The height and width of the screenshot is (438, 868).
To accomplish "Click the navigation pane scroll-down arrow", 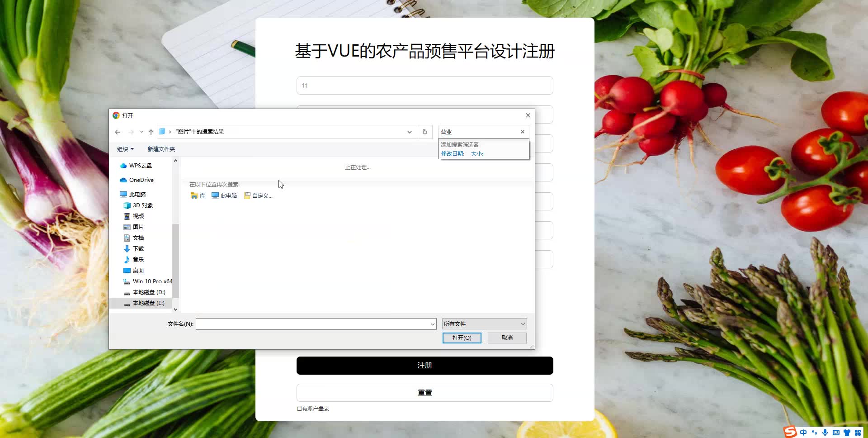I will [x=175, y=309].
